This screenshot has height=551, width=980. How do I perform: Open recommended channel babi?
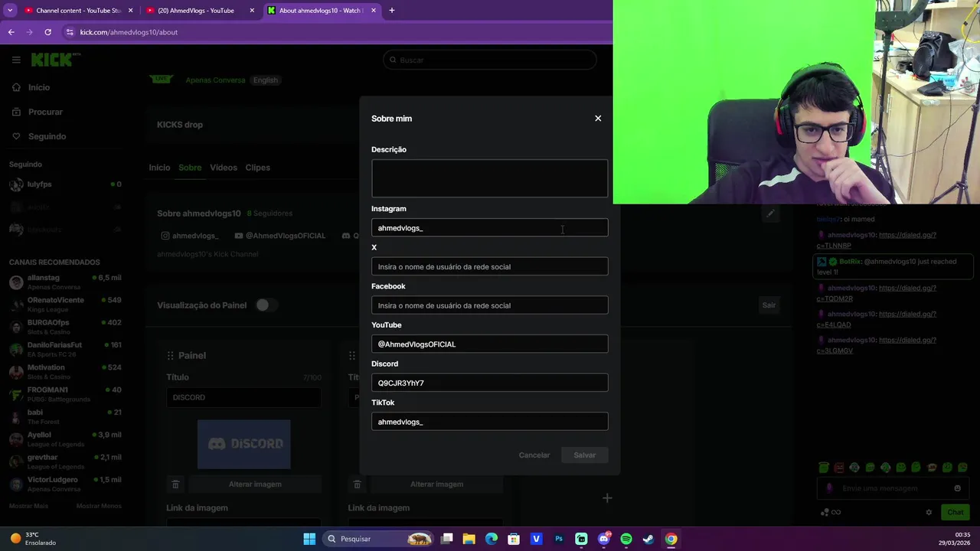[65, 416]
